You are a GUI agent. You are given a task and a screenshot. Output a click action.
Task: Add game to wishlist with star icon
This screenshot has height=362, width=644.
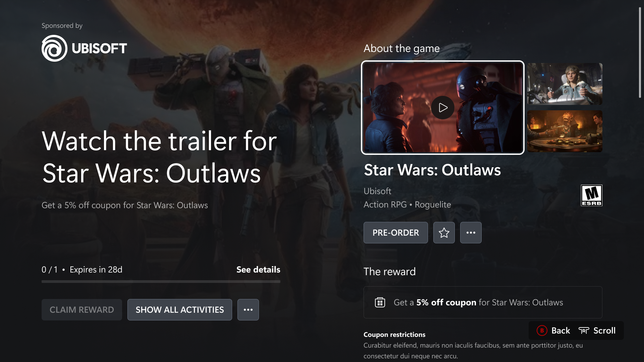[x=444, y=233]
